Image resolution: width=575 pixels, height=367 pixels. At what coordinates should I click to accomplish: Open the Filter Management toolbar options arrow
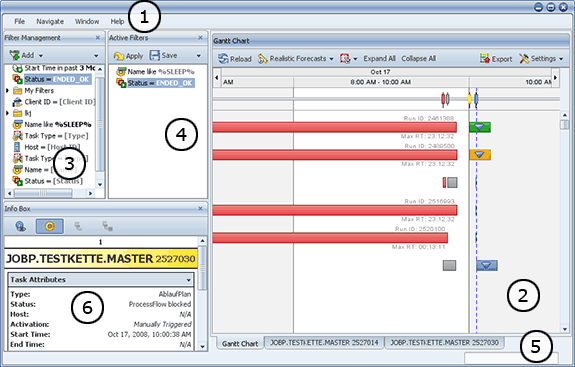96,56
